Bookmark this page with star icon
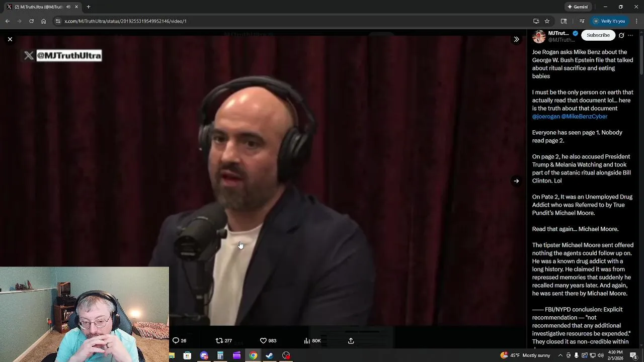 point(547,21)
